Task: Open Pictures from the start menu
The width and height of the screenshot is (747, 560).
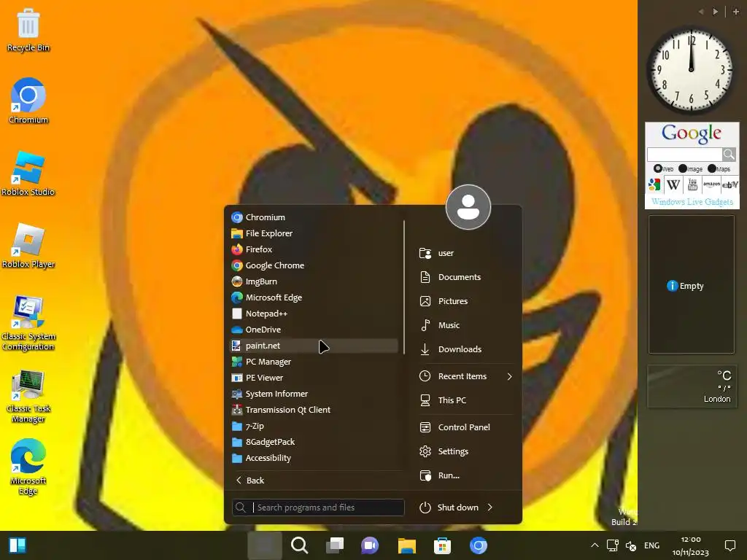Action: (x=465, y=301)
